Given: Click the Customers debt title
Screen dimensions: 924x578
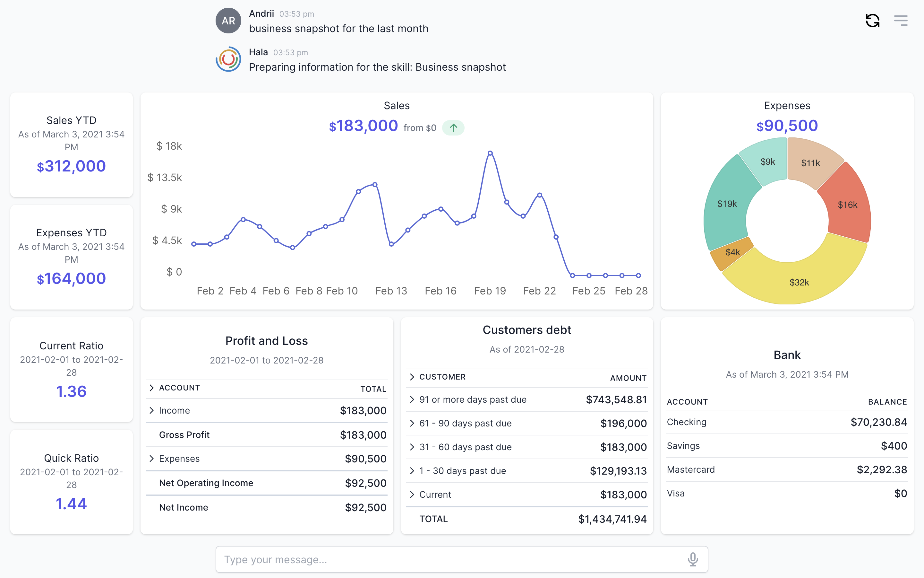Looking at the screenshot, I should [x=526, y=330].
